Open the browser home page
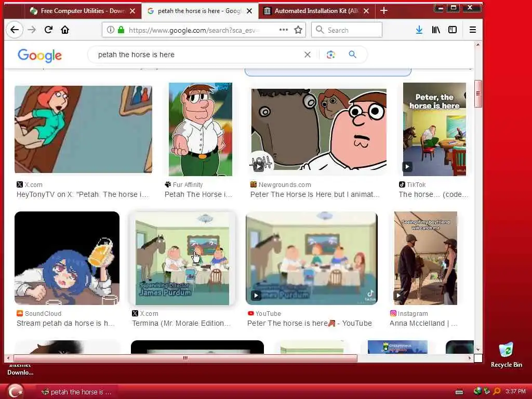 pyautogui.click(x=65, y=30)
